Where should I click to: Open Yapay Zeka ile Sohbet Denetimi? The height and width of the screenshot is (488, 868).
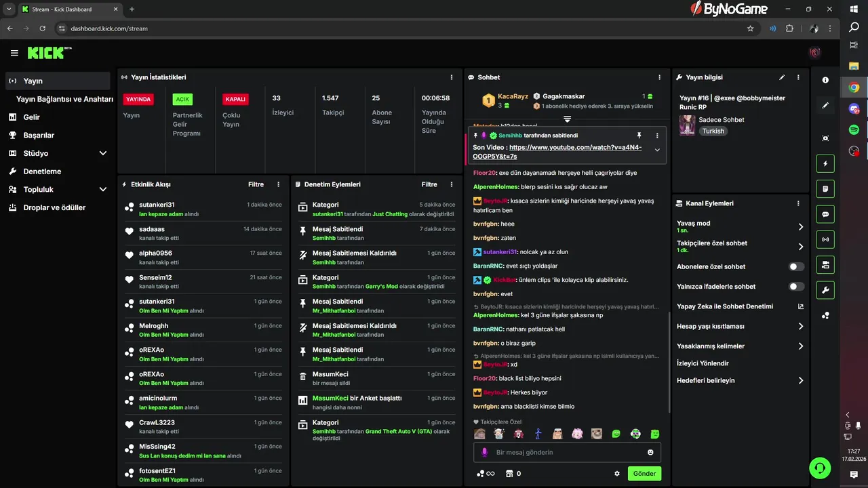[740, 306]
